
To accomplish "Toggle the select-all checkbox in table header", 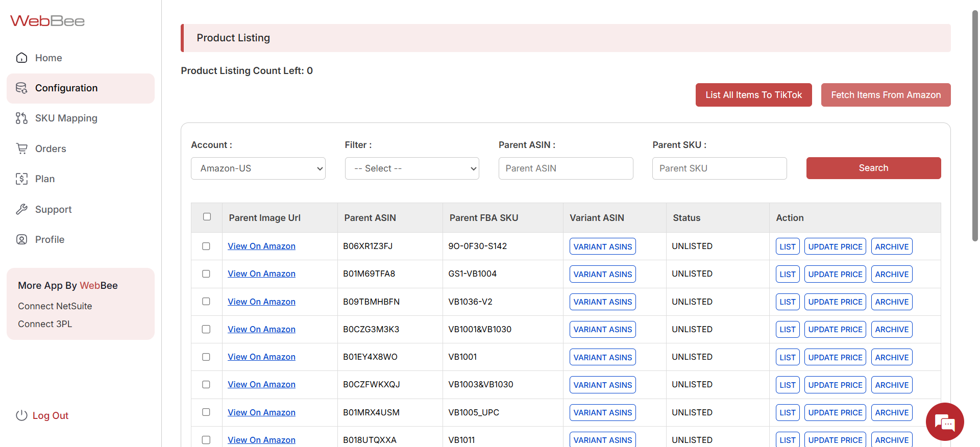I will point(207,217).
